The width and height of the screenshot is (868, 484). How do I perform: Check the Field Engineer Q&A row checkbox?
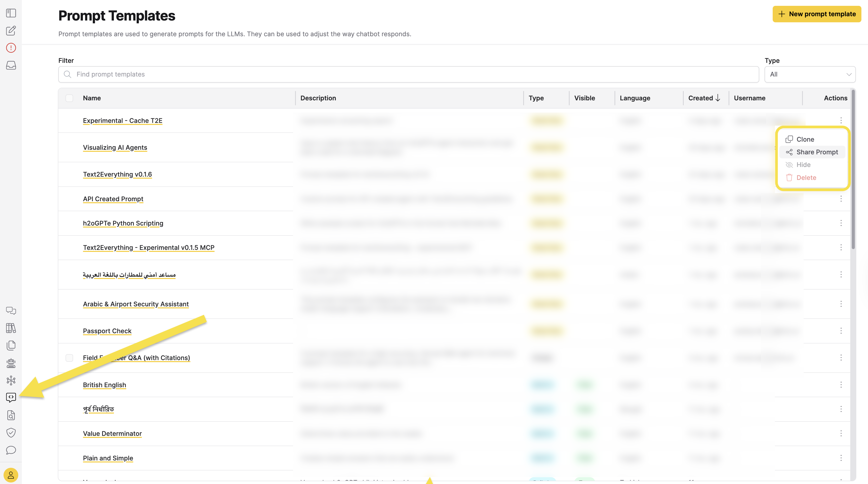(69, 358)
